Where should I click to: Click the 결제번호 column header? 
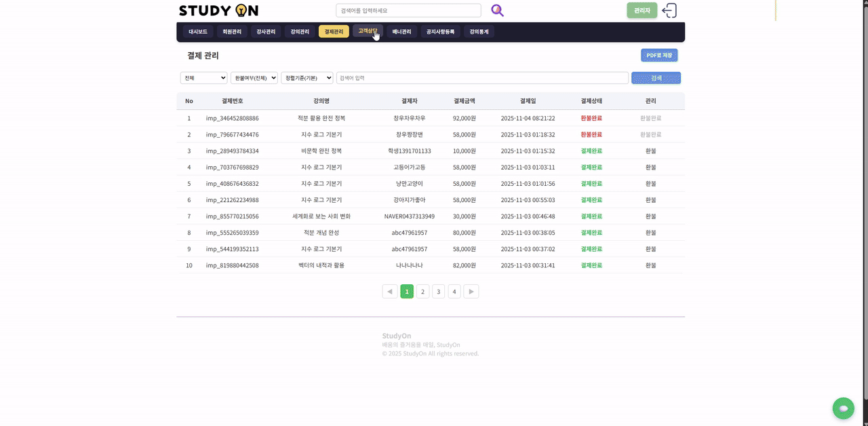click(233, 101)
